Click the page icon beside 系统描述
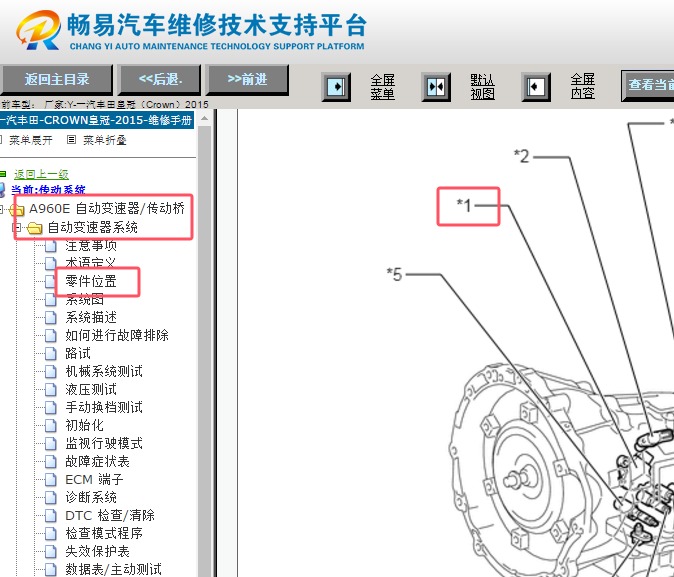This screenshot has height=577, width=674. (50, 318)
